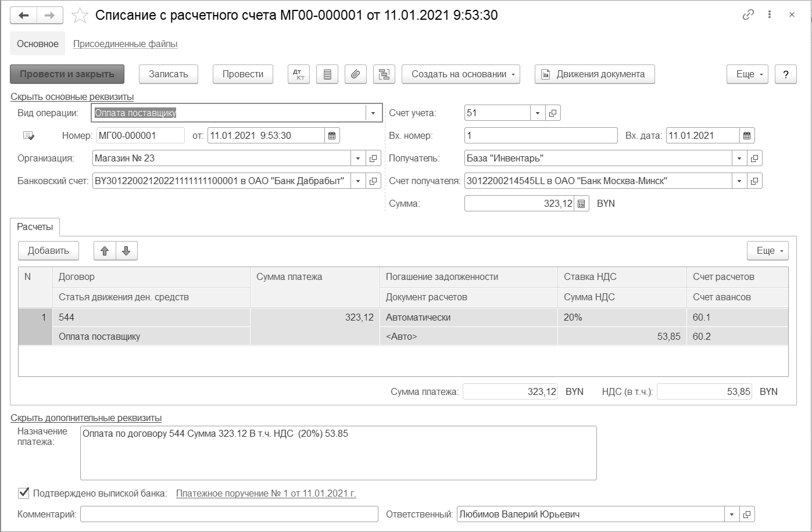Open Ответственный employee form
The height and width of the screenshot is (532, 812).
click(x=747, y=514)
